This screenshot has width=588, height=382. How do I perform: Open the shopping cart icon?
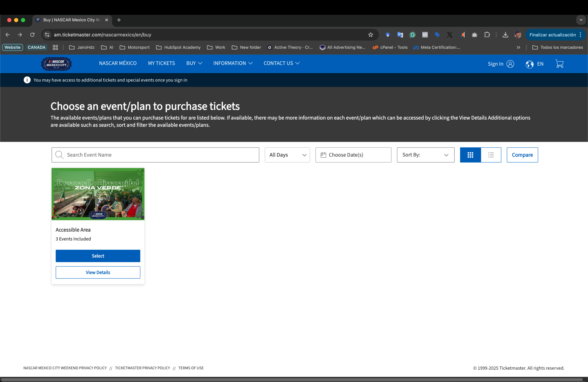(559, 64)
